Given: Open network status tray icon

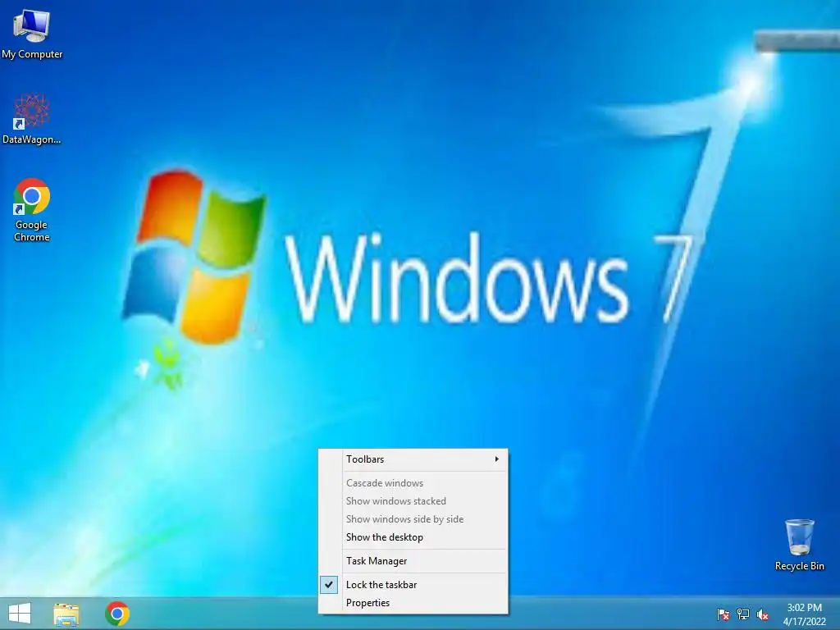Looking at the screenshot, I should tap(743, 614).
